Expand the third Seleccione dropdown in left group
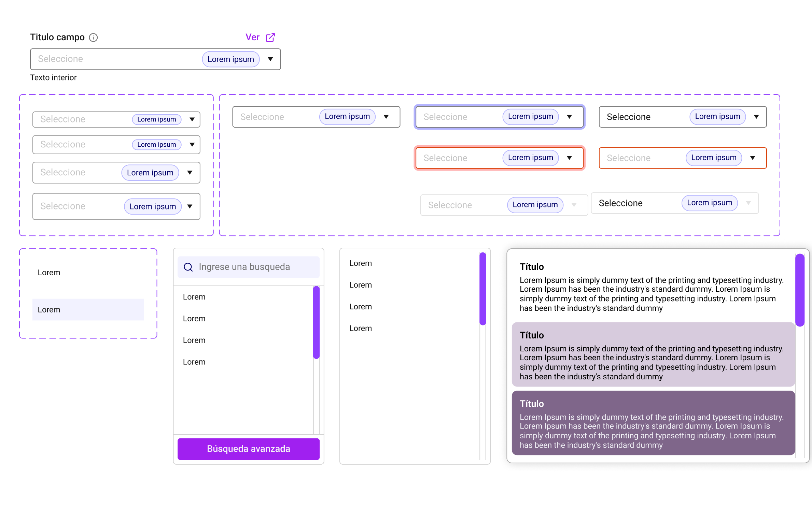812x509 pixels. click(x=190, y=173)
